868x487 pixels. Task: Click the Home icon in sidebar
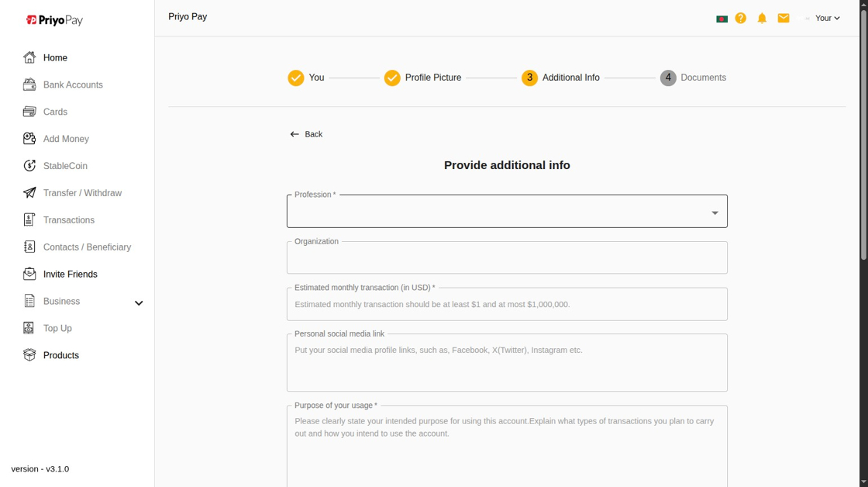[29, 57]
